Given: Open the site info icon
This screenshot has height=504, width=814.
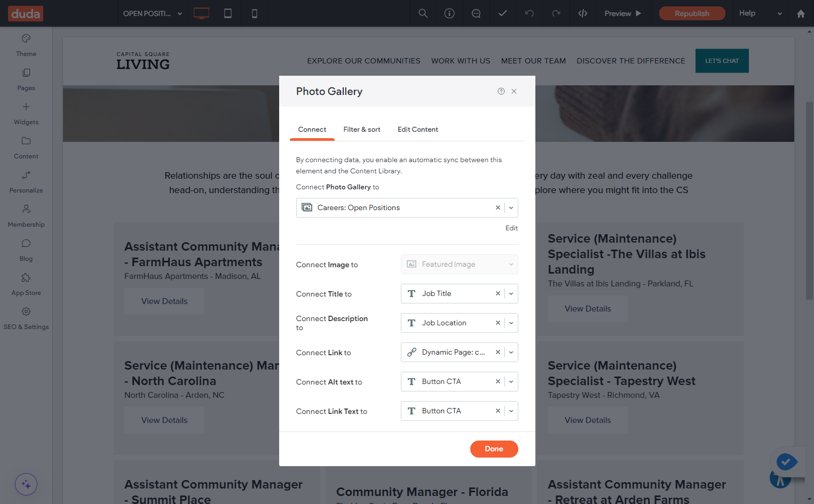Looking at the screenshot, I should tap(449, 13).
